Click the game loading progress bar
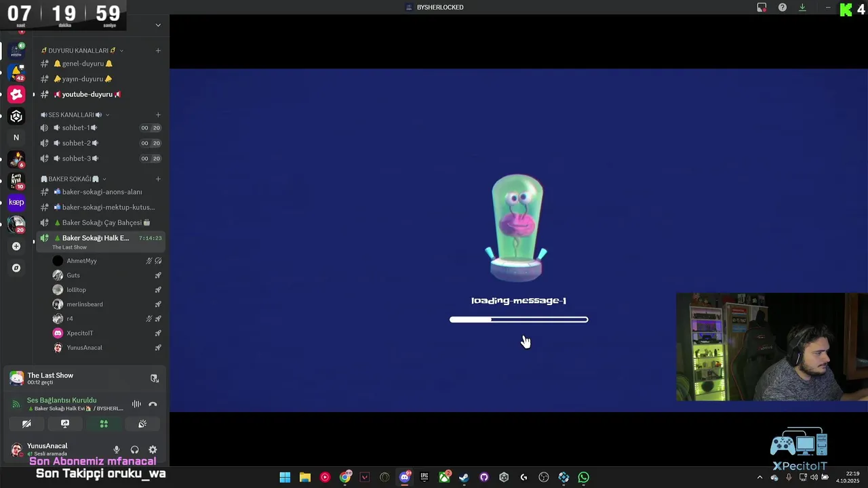The image size is (868, 488). (519, 319)
